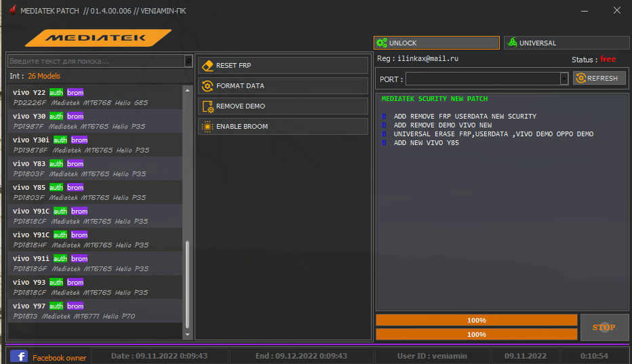Click log line 'ADD NEW VIVO Y85'

[426, 143]
